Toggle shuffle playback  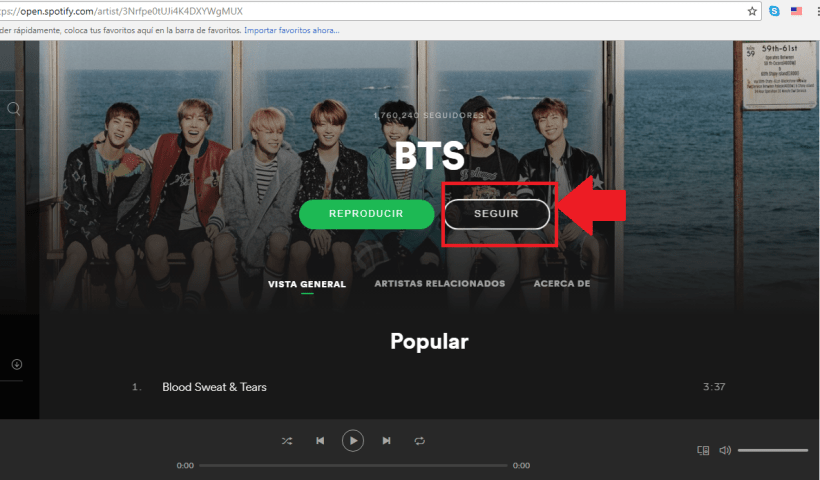click(287, 441)
